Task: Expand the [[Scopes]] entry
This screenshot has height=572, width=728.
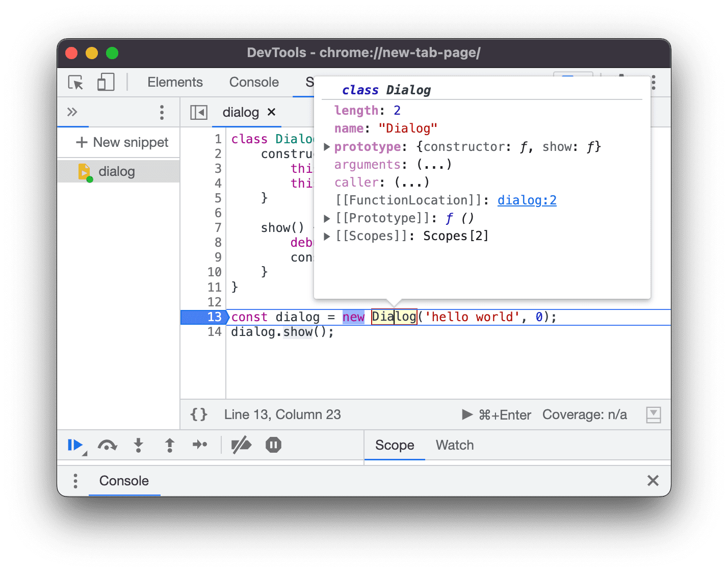Action: (327, 236)
